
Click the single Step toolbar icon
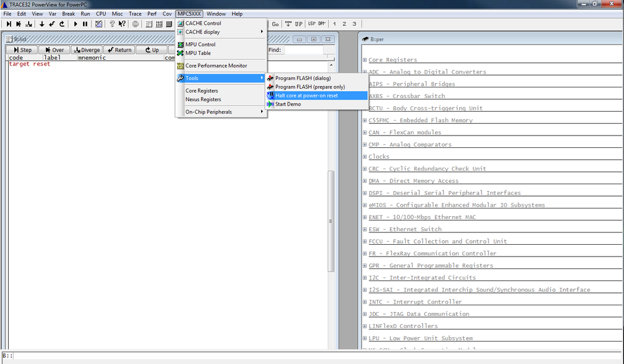tap(9, 24)
